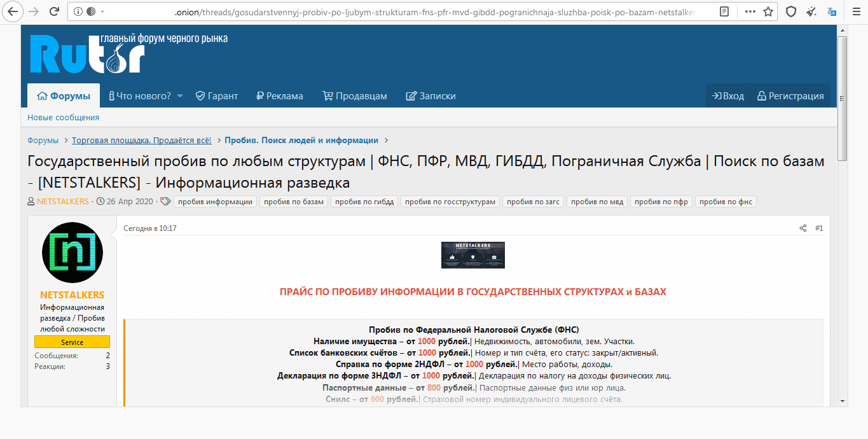Open the Новые сообщения link
The image size is (868, 439).
pyautogui.click(x=63, y=118)
